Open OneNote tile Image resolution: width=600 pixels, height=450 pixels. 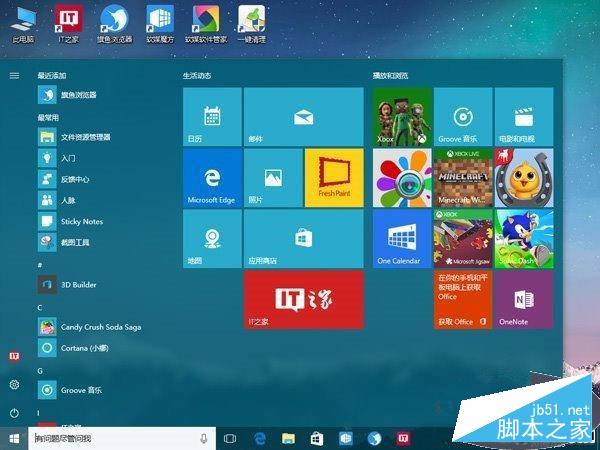click(524, 300)
